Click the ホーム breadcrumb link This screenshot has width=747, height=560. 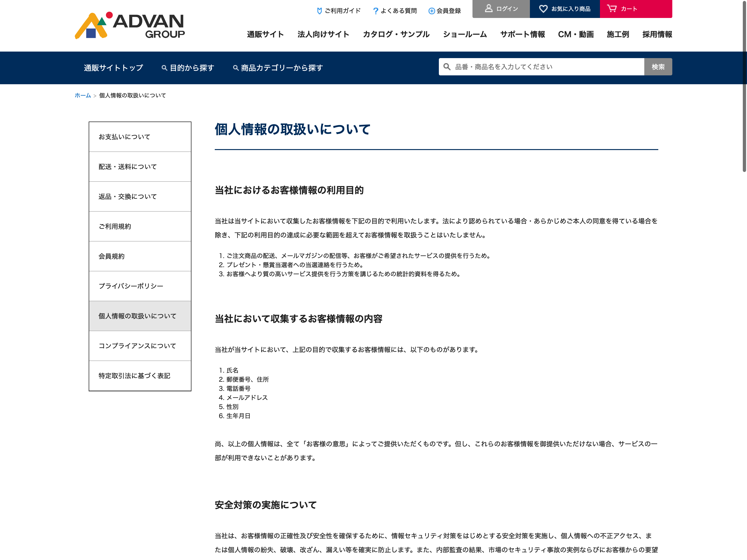tap(83, 95)
